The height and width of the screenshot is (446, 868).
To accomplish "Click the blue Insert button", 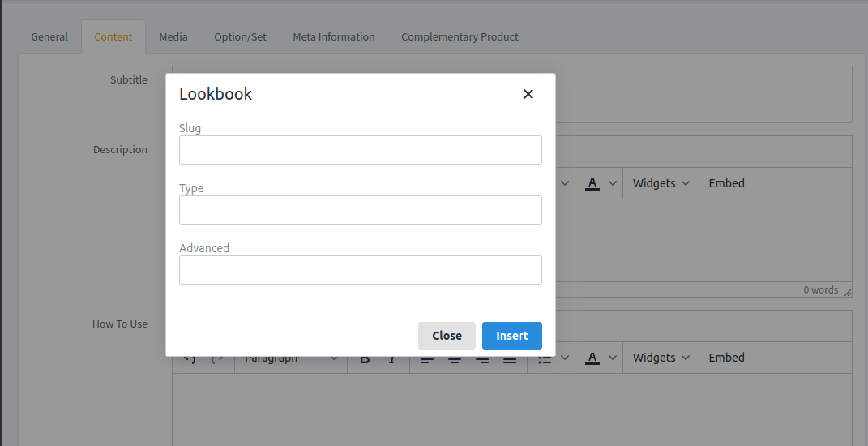I will (x=511, y=336).
